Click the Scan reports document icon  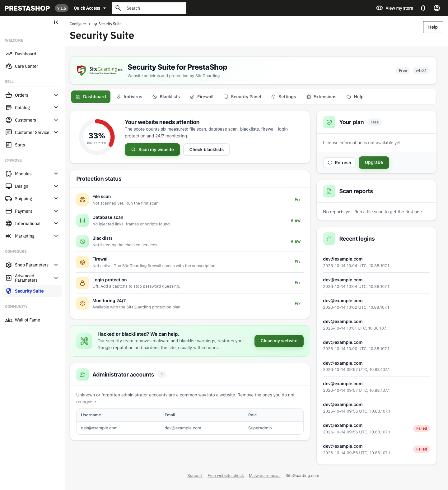point(329,191)
